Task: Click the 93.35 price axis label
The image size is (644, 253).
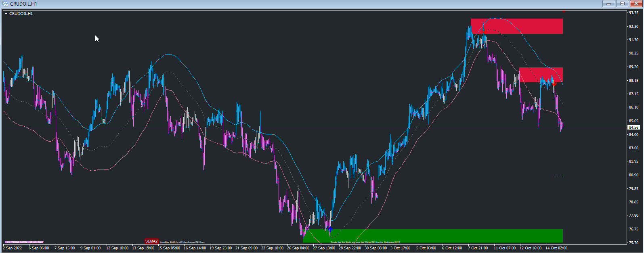Action: [x=634, y=13]
